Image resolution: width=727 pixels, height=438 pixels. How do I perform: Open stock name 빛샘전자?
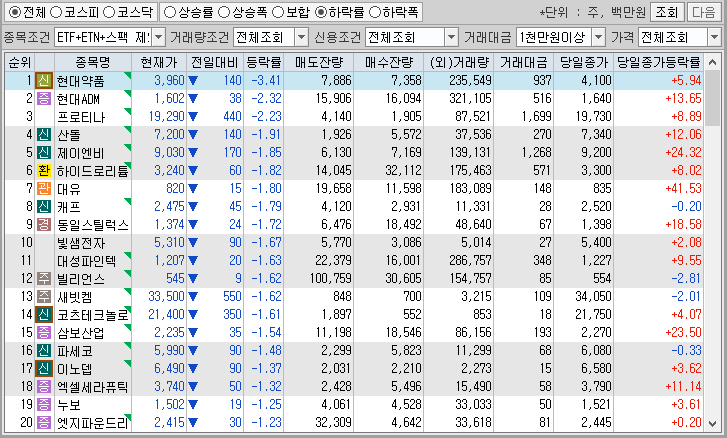(82, 243)
